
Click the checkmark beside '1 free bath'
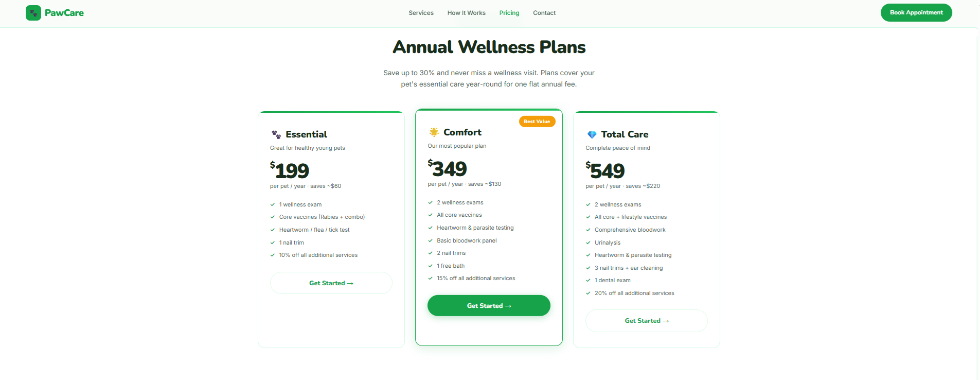click(x=431, y=266)
